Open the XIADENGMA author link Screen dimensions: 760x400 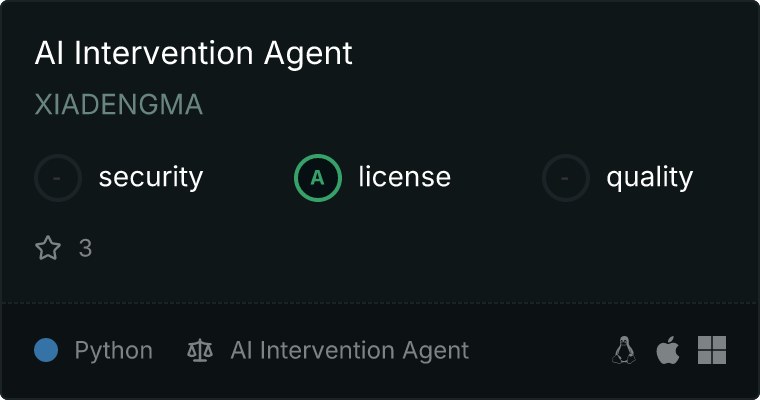pyautogui.click(x=118, y=105)
